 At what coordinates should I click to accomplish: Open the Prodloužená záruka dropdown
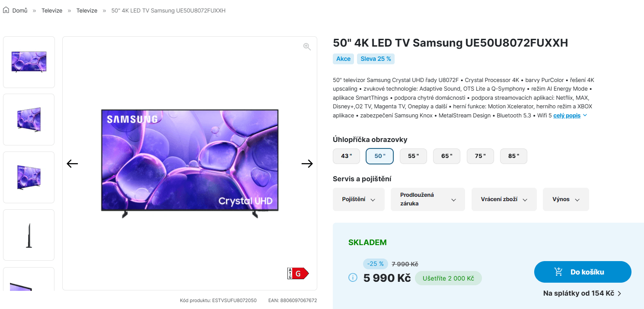427,199
